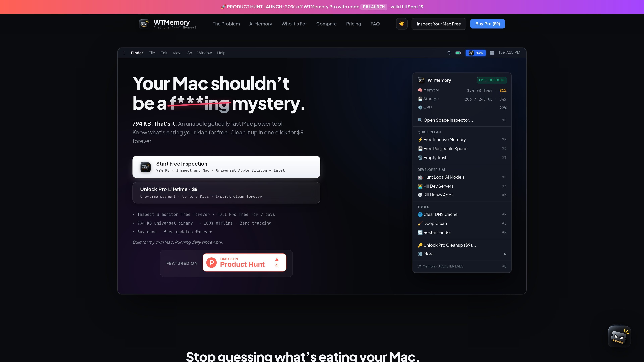Click the broom icon for Deep Clean
The width and height of the screenshot is (644, 362).
420,223
